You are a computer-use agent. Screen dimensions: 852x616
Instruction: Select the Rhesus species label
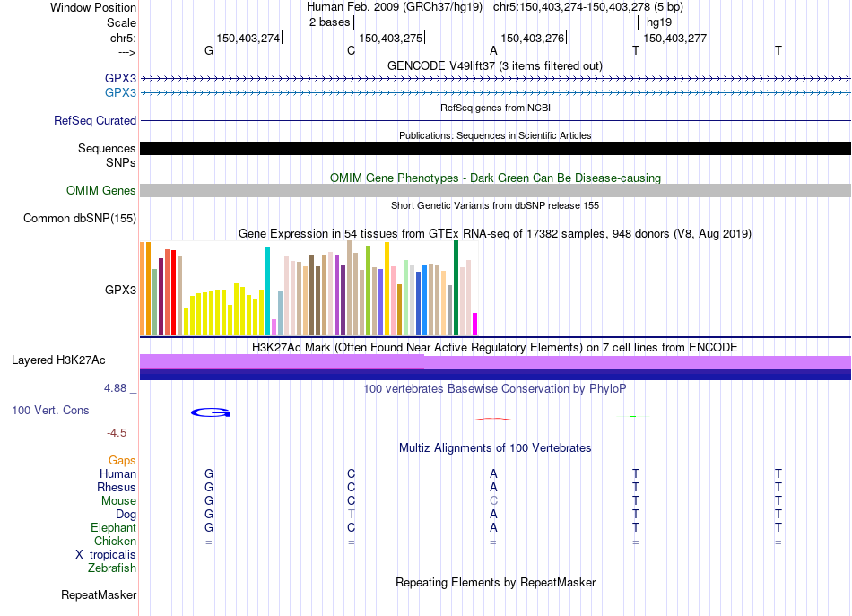pyautogui.click(x=117, y=487)
